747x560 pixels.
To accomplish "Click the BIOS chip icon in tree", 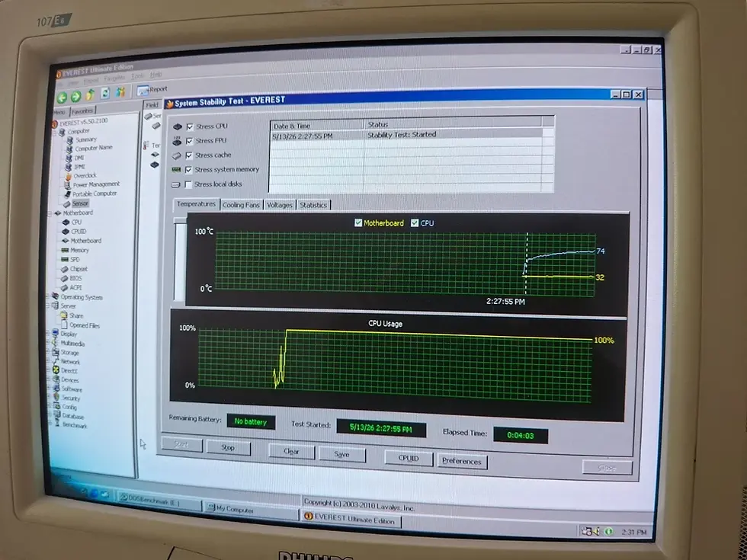I will tap(65, 278).
